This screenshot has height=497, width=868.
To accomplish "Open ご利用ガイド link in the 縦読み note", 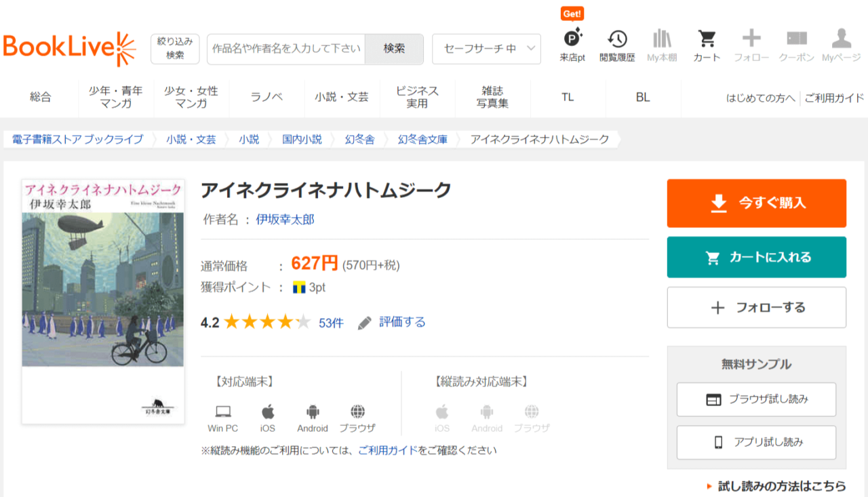I will tap(388, 450).
